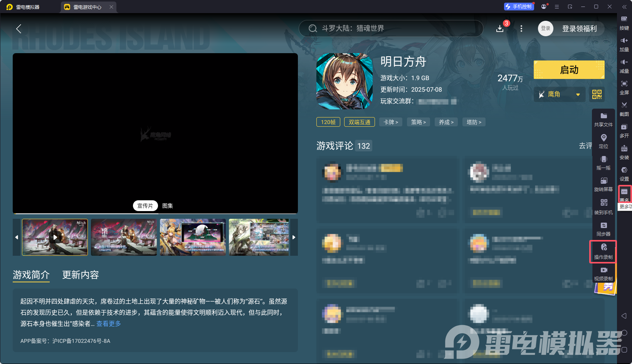Open the 策略 > category tag

tap(419, 122)
